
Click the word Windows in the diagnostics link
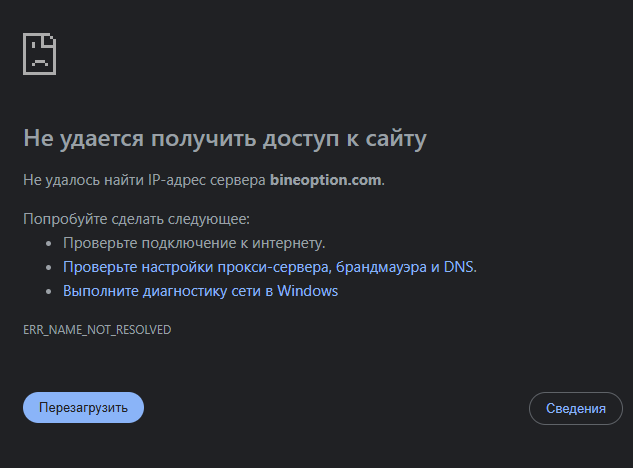click(x=308, y=291)
